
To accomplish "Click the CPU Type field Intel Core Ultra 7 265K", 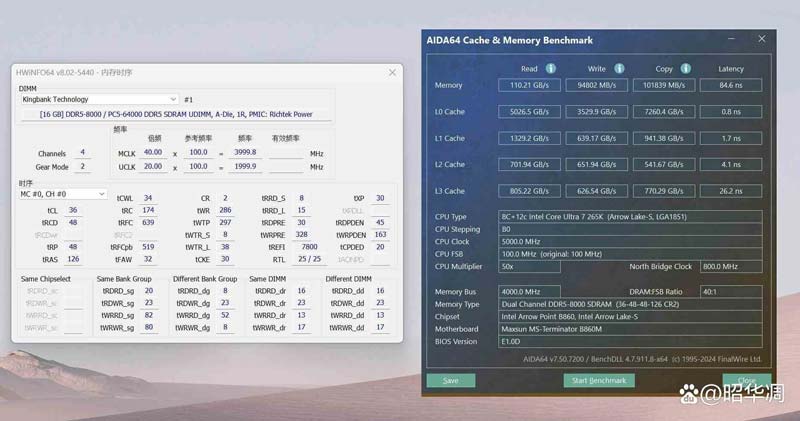I will pyautogui.click(x=630, y=216).
